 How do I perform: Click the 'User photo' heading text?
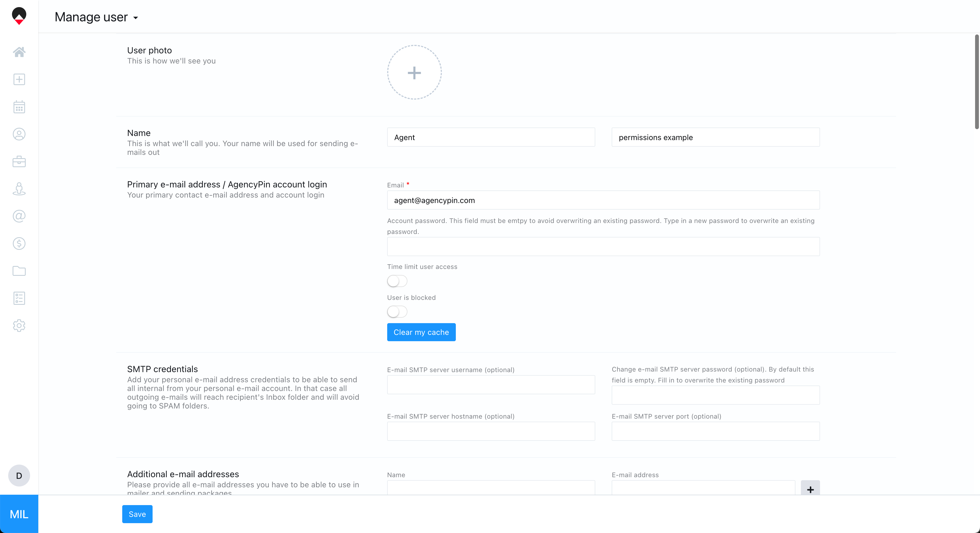pos(150,50)
